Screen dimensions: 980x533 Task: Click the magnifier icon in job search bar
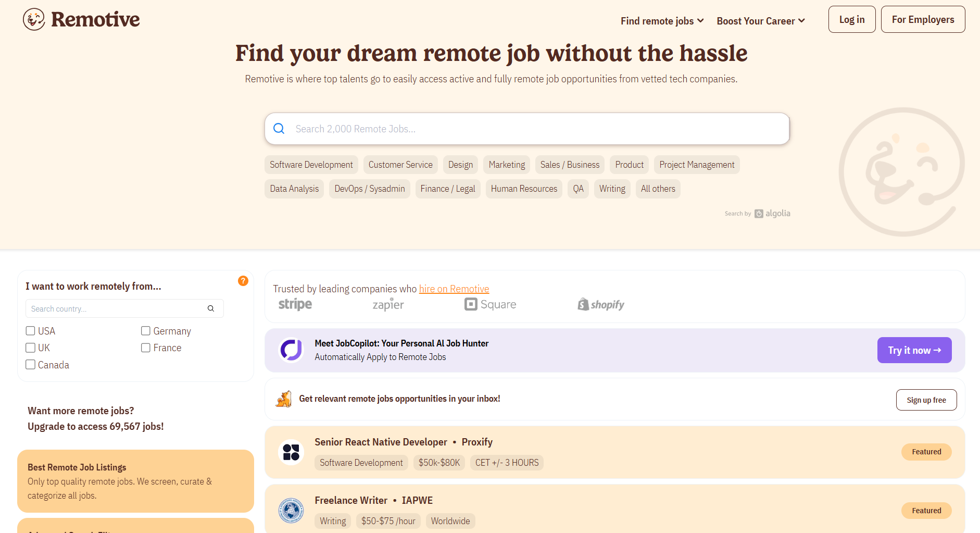click(279, 129)
